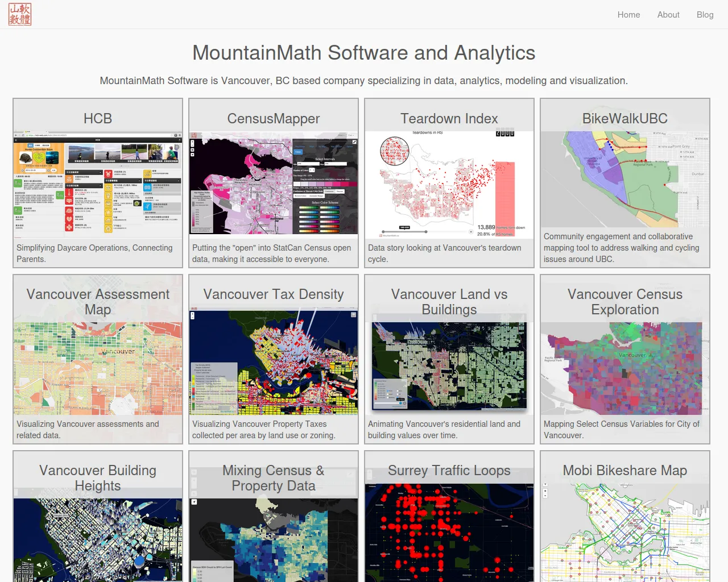
Task: Click the company tagline about Vancouver, BC
Action: (364, 81)
